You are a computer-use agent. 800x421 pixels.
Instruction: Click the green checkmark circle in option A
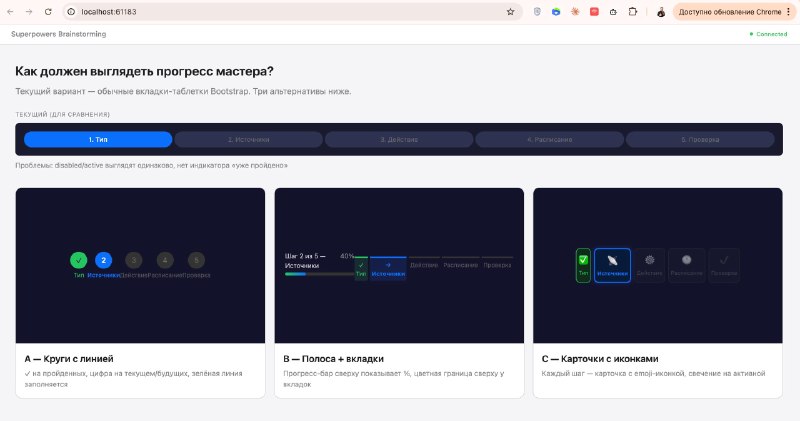click(x=79, y=260)
